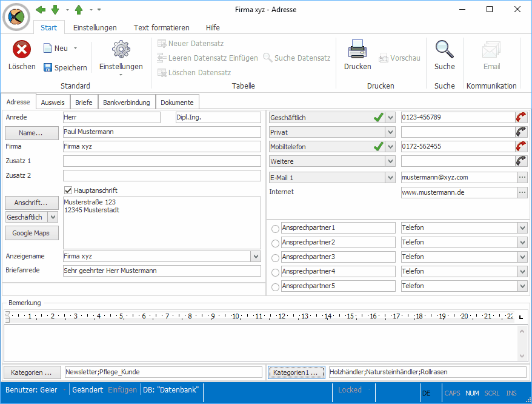
Task: Open Telefon dropdown for Ansprechpartner3
Action: 522,257
